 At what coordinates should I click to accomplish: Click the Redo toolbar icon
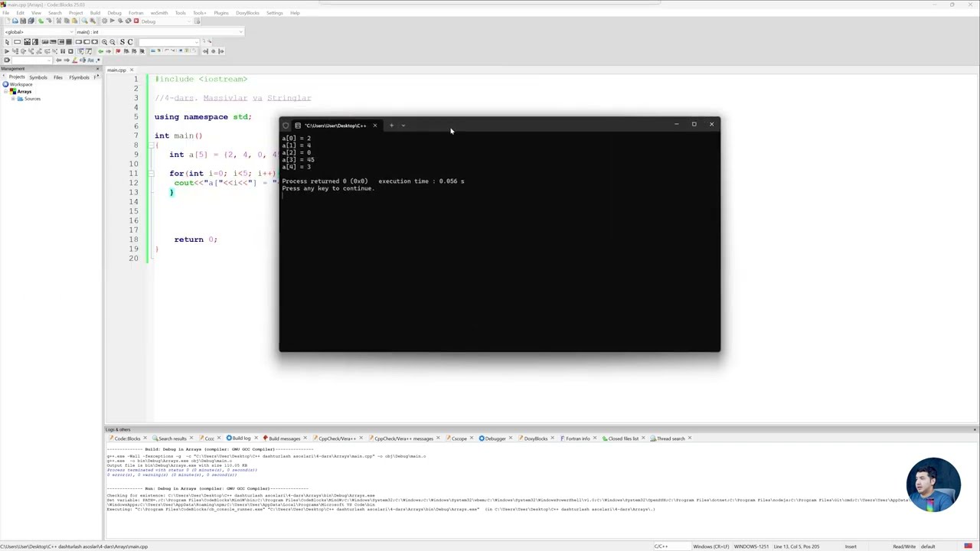point(49,21)
